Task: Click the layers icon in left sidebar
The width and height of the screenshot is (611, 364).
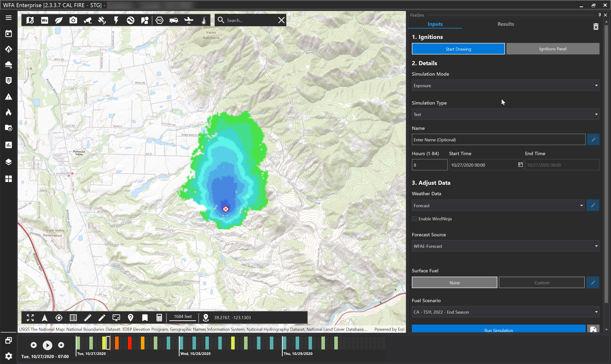Action: point(9,162)
